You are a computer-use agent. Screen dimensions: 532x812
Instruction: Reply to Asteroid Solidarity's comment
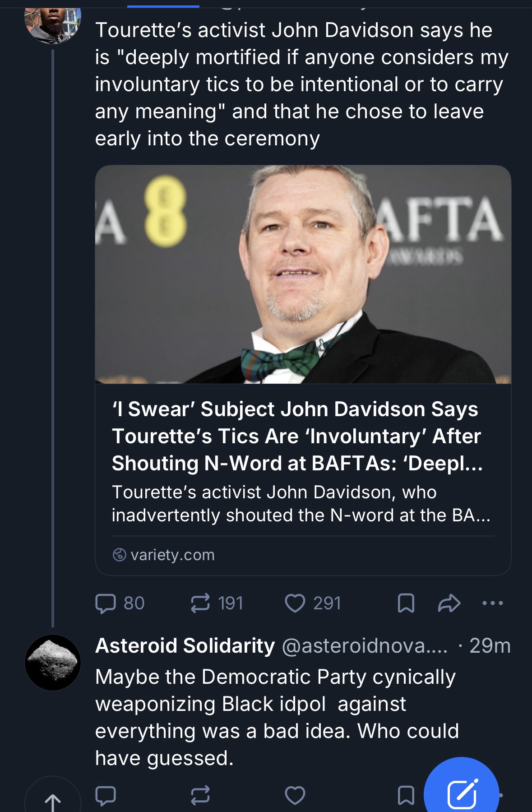[106, 796]
